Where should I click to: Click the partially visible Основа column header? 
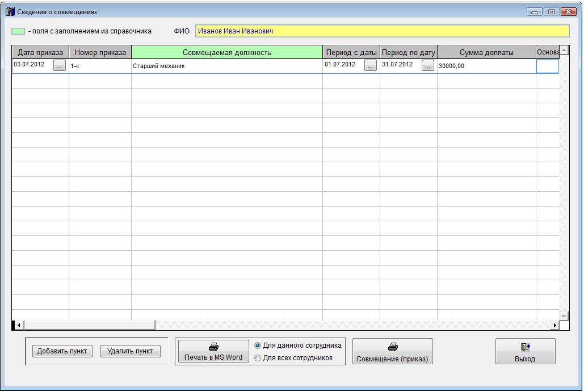click(548, 53)
